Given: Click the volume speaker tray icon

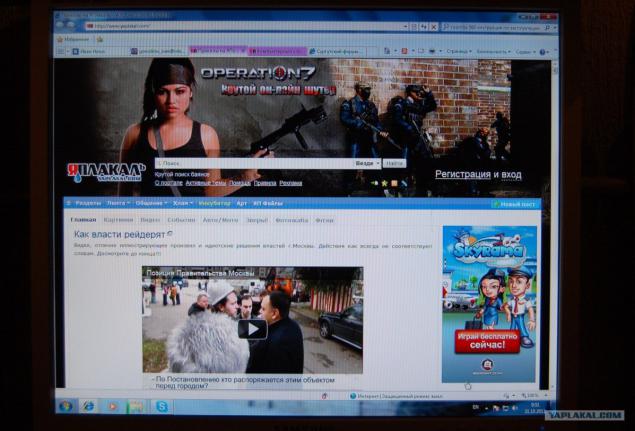Looking at the screenshot, I should [x=514, y=408].
